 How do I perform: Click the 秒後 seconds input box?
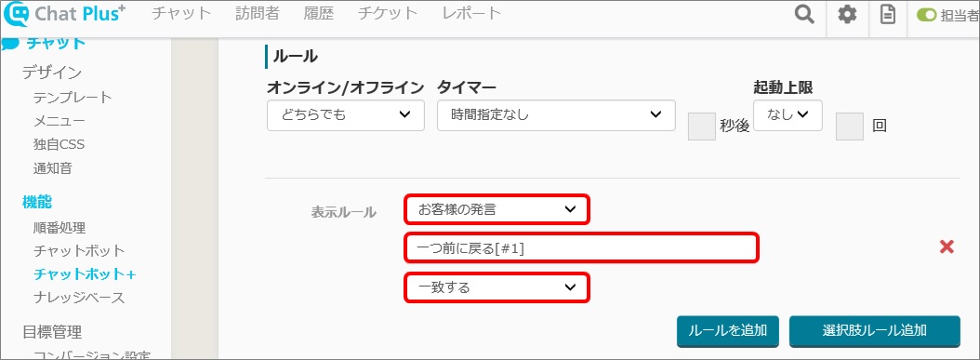701,127
